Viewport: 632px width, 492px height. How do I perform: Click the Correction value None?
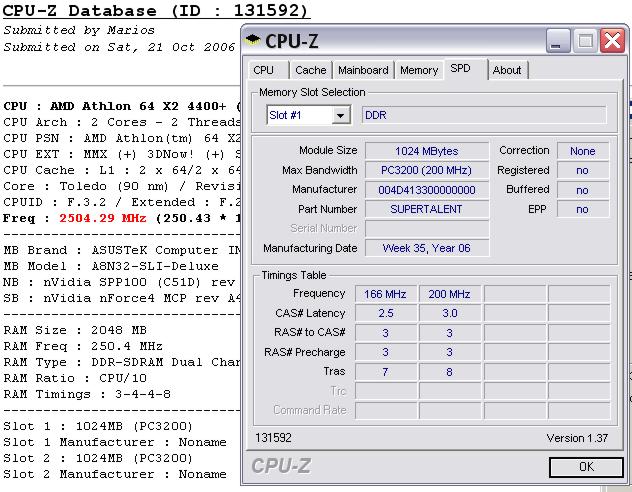pyautogui.click(x=583, y=151)
